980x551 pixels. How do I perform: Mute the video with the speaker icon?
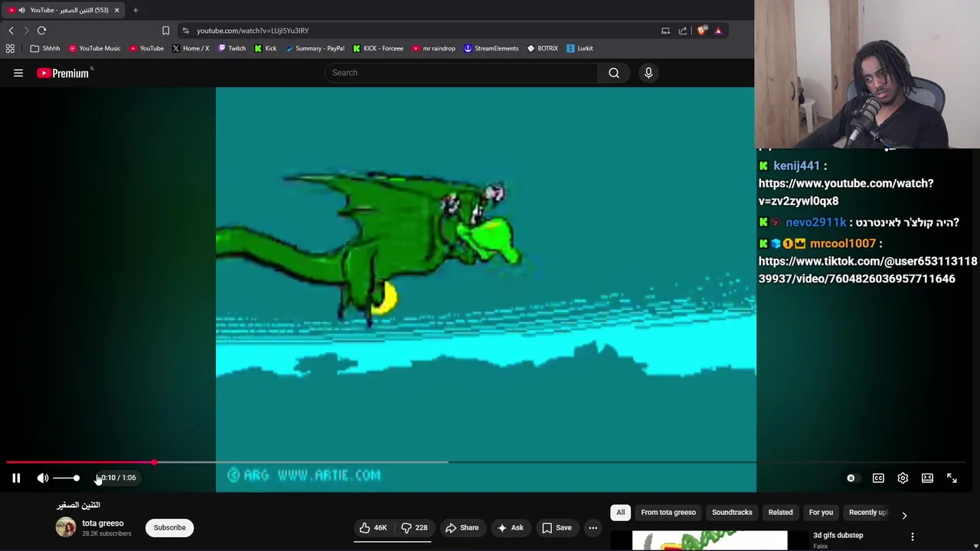point(43,478)
